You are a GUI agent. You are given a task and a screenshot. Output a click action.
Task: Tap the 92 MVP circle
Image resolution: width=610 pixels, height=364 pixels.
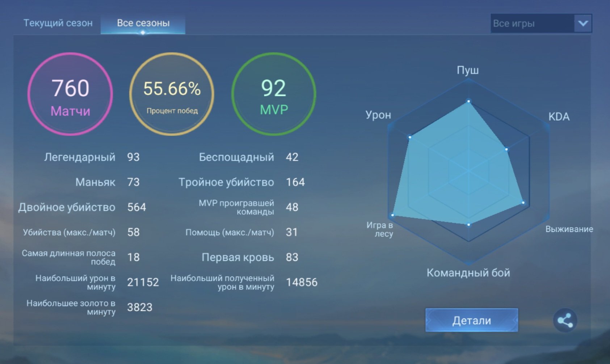(274, 94)
